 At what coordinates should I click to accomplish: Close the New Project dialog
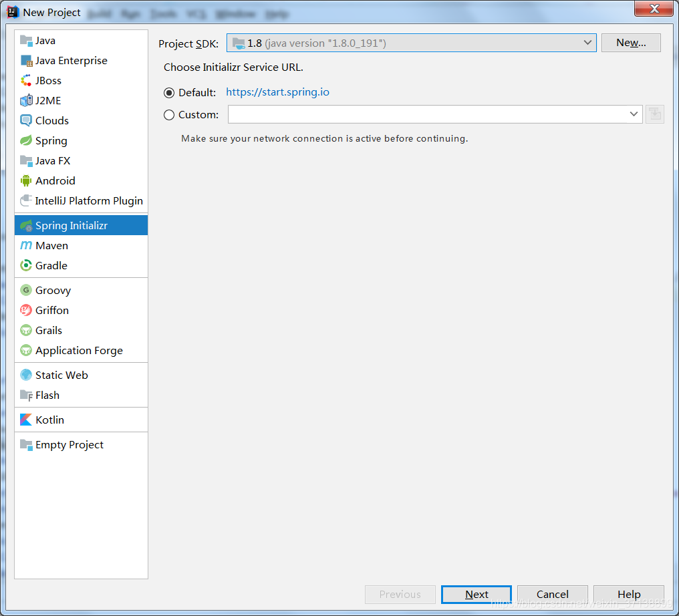tap(654, 9)
